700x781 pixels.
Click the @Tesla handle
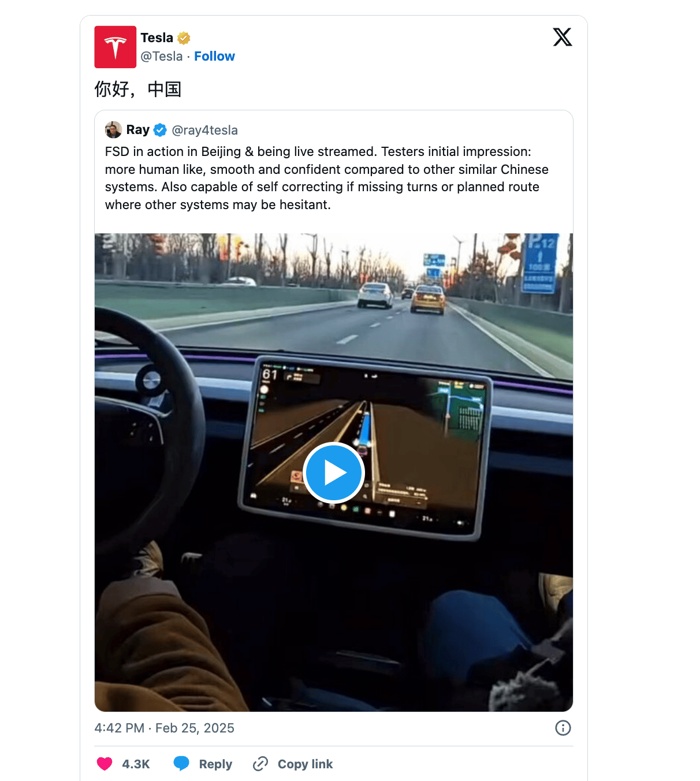click(162, 56)
